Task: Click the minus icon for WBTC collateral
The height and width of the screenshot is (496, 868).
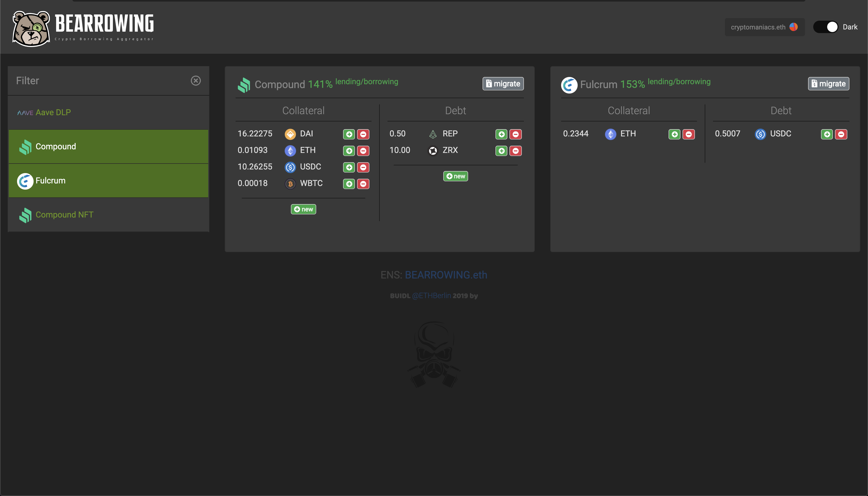Action: [x=363, y=184]
